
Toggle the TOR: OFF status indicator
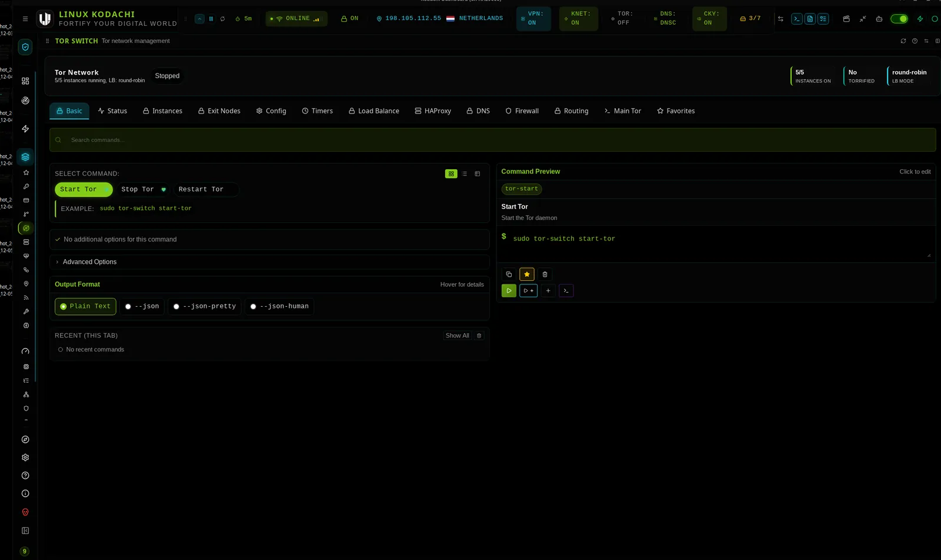point(622,19)
